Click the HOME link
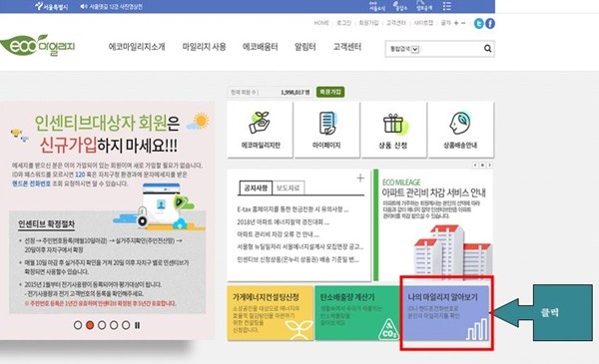The width and height of the screenshot is (599, 364). coord(321,23)
